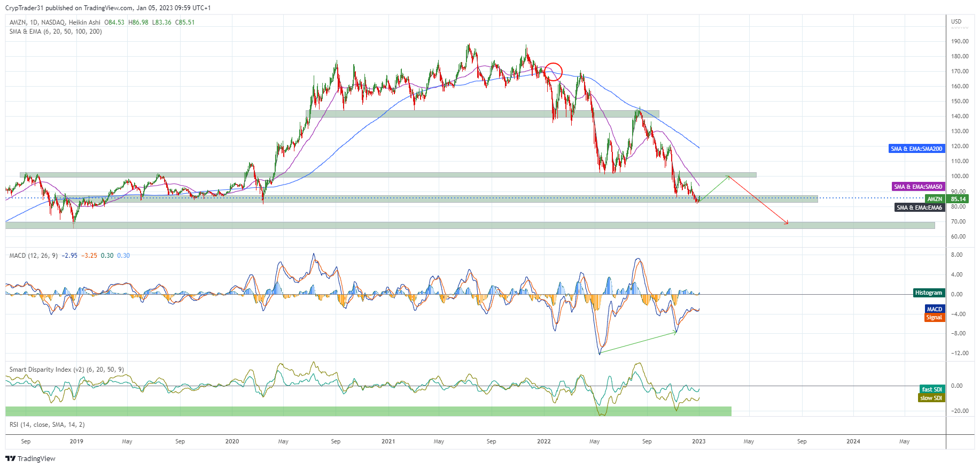
Task: Click the blue MACD line label
Action: 935,309
